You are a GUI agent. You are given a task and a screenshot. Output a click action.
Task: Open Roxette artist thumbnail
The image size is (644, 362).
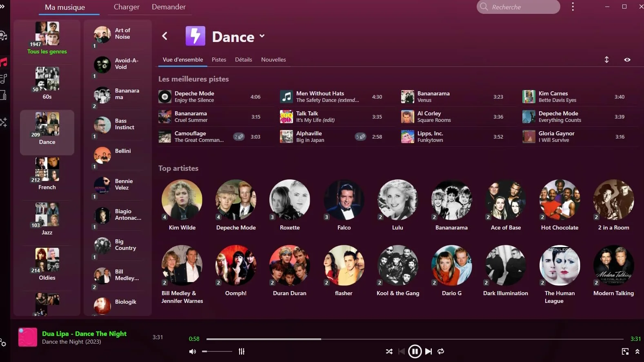click(290, 200)
